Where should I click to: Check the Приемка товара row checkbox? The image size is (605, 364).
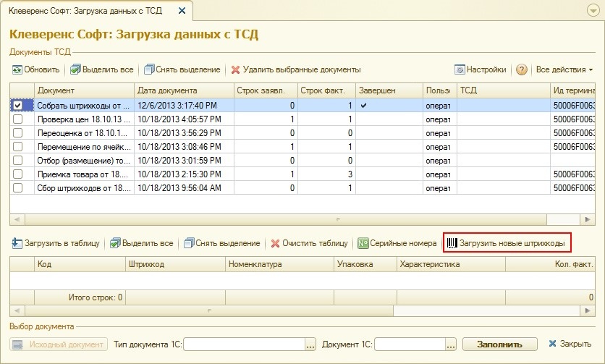(18, 174)
